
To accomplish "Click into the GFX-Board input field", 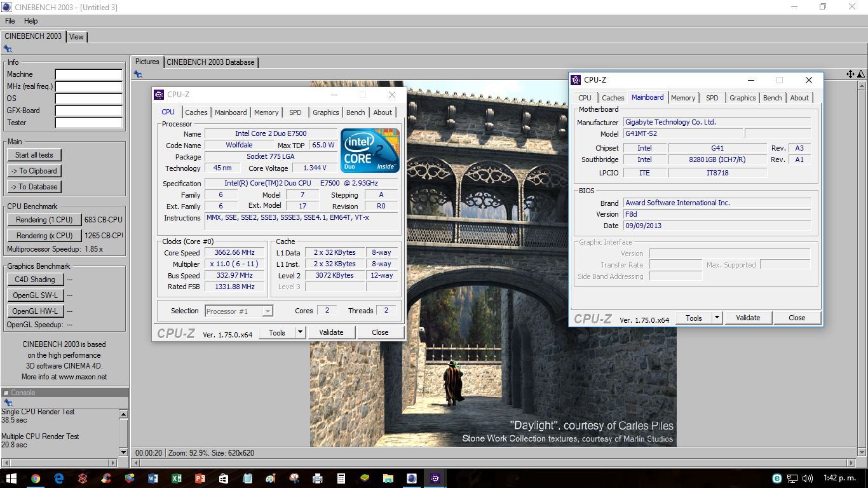I will pos(89,111).
